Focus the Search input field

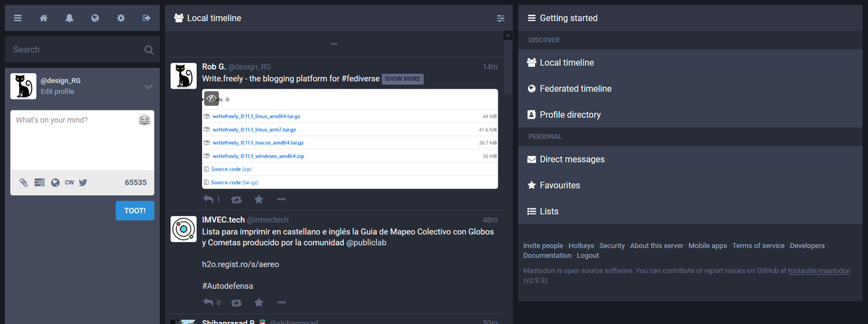pos(82,49)
